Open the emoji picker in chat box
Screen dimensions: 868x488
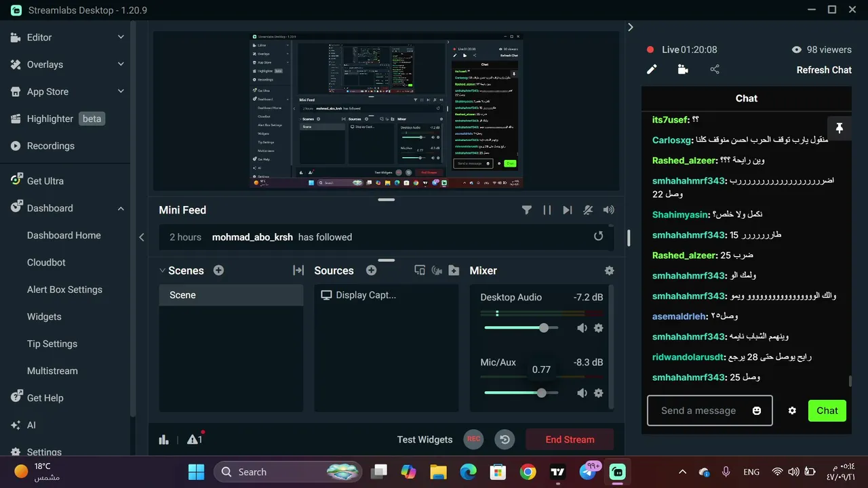(x=757, y=411)
